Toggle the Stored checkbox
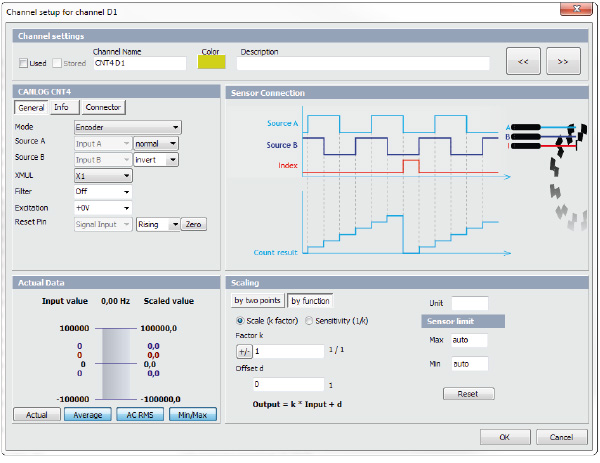Viewport: 600px width, 463px height. pyautogui.click(x=57, y=63)
